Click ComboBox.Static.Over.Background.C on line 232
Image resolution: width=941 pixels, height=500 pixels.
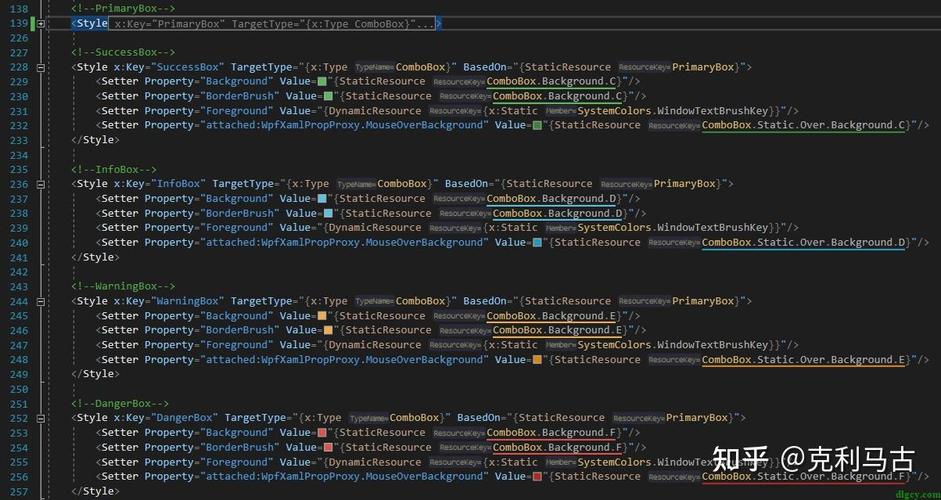pos(803,125)
